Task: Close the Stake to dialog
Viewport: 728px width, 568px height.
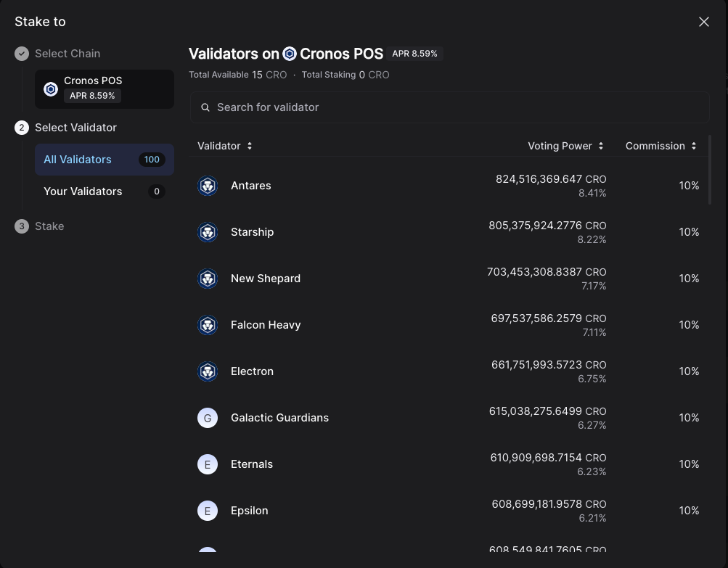Action: pos(703,22)
